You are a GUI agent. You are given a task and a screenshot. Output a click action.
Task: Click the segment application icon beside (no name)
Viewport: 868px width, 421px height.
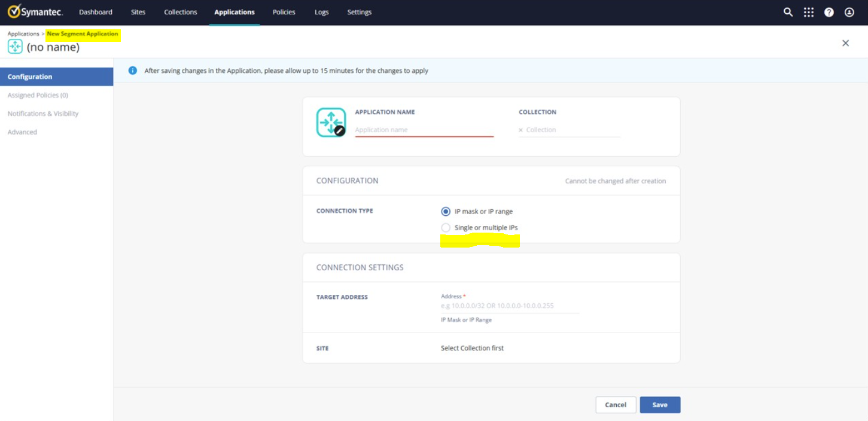(x=15, y=47)
